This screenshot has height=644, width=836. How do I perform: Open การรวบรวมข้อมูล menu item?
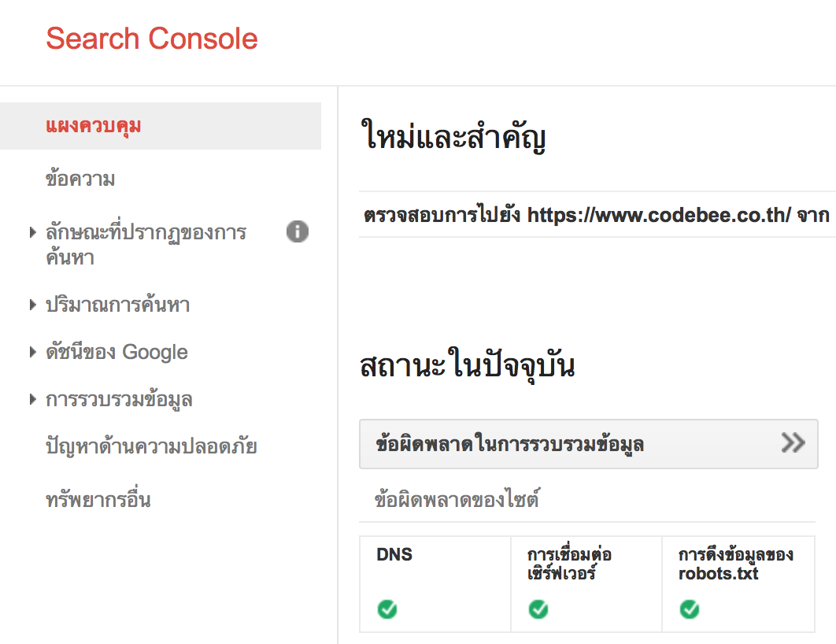click(x=119, y=400)
